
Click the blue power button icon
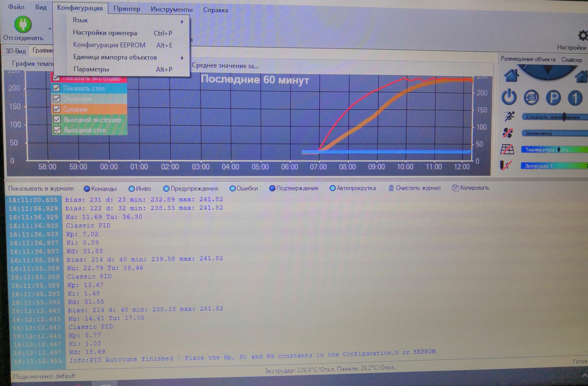(509, 97)
